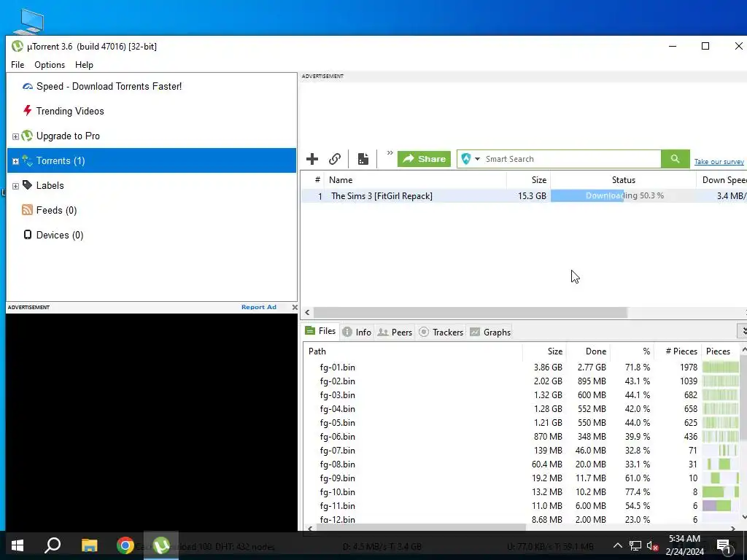Click the fg-10.bin pieces bar

click(720, 492)
